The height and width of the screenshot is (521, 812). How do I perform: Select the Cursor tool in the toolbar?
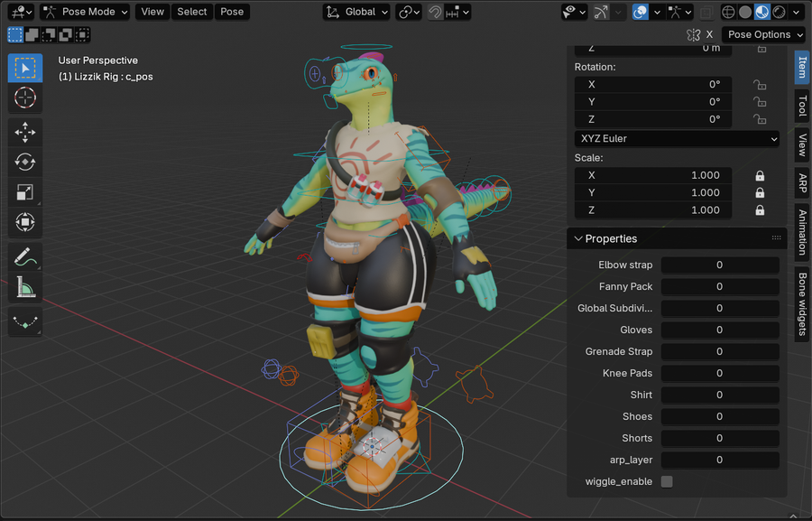pos(25,98)
